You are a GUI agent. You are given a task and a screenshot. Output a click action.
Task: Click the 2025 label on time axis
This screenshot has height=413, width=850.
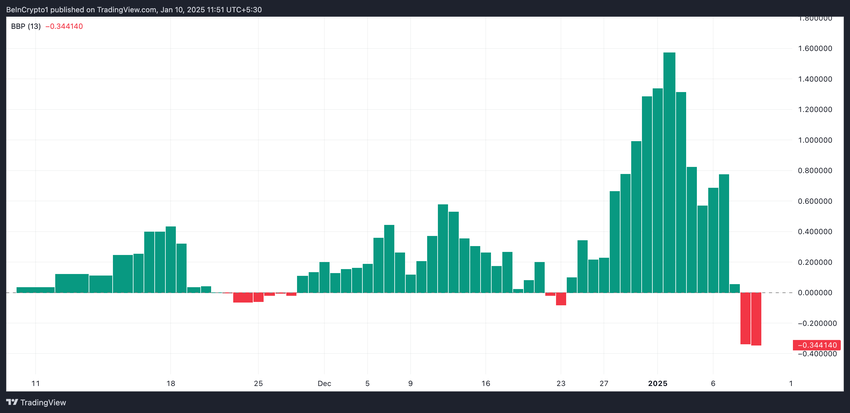click(658, 384)
